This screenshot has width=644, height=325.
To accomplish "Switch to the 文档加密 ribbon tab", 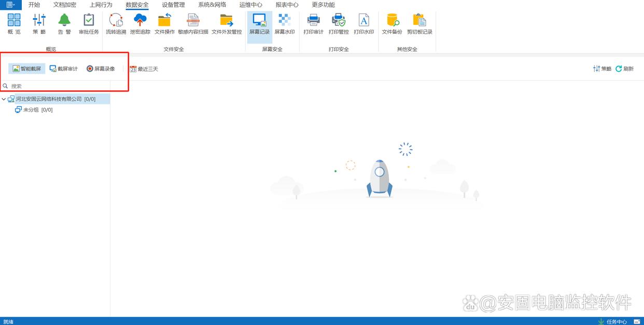I will coord(65,5).
